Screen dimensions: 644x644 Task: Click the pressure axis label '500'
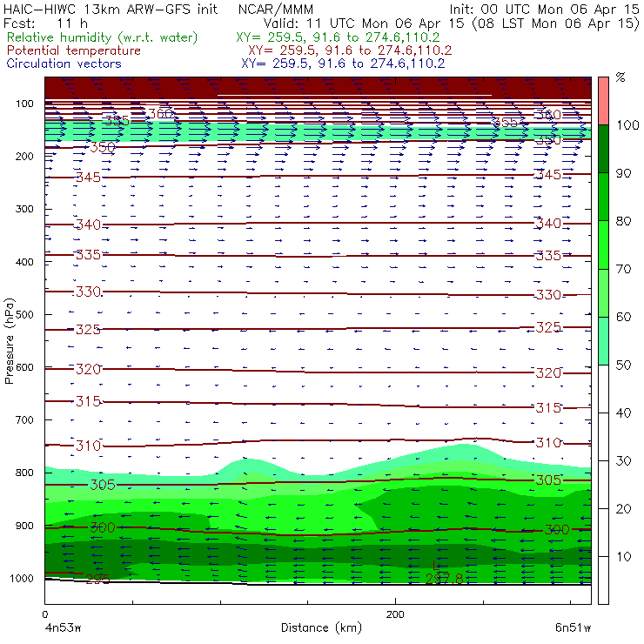(24, 315)
